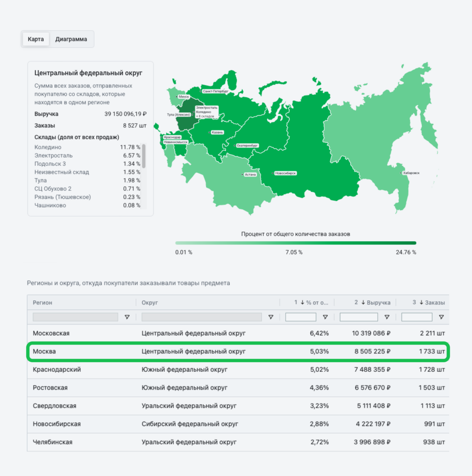Click the Новосибирск map marker
Image resolution: width=472 pixels, height=476 pixels.
[285, 172]
